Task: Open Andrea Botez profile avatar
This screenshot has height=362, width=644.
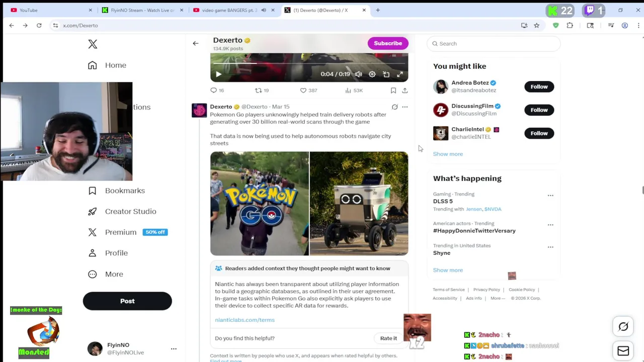Action: click(441, 86)
